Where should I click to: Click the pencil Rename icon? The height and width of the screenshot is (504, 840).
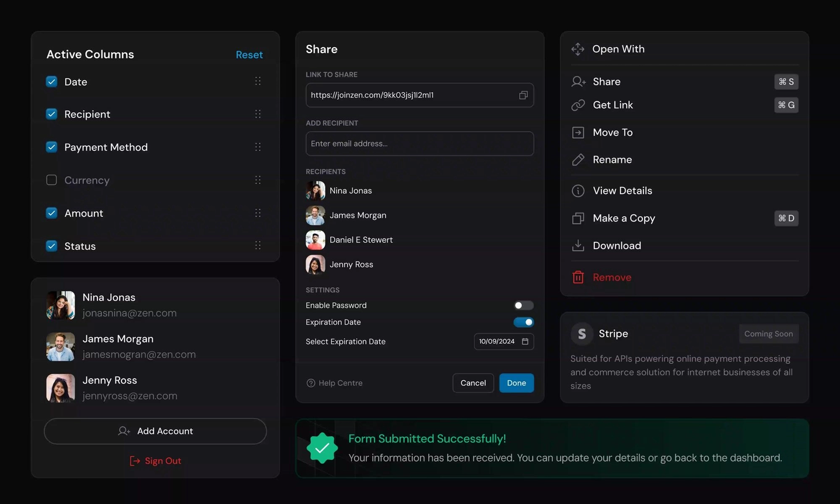(x=578, y=160)
